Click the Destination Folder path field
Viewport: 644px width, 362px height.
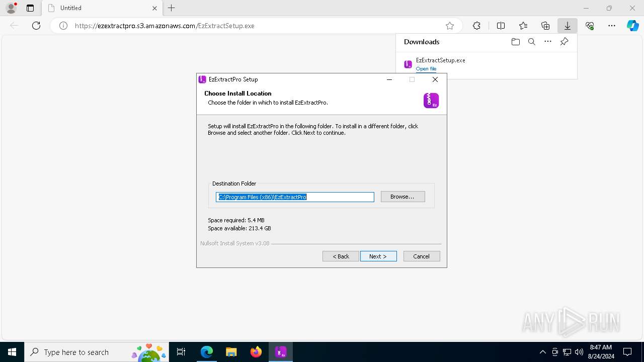295,197
